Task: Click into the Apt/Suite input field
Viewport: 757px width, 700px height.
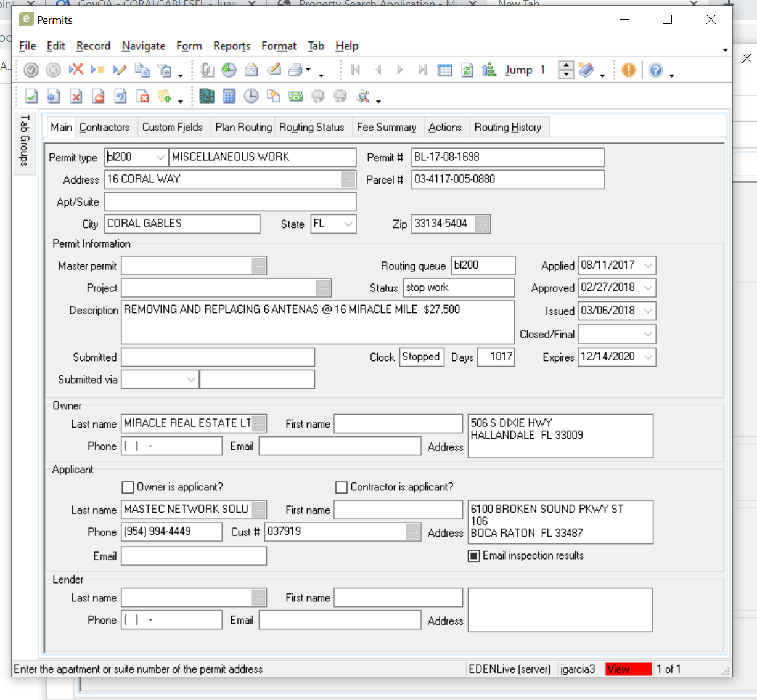Action: click(x=230, y=202)
